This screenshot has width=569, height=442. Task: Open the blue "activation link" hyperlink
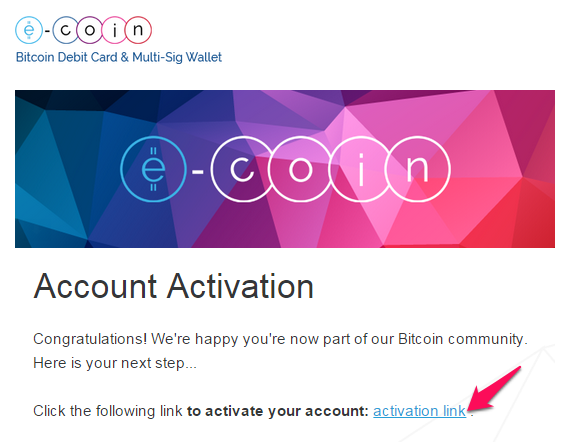[419, 411]
